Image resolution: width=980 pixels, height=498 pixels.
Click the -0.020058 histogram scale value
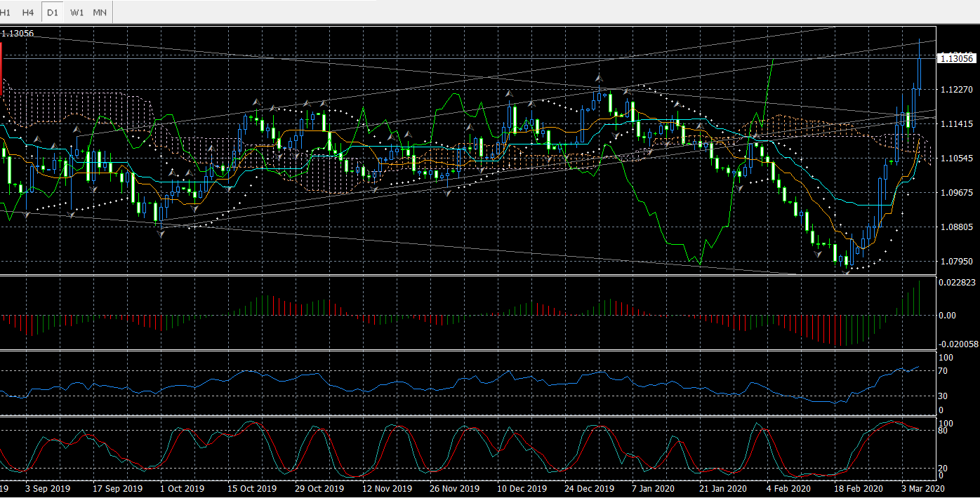(x=959, y=344)
